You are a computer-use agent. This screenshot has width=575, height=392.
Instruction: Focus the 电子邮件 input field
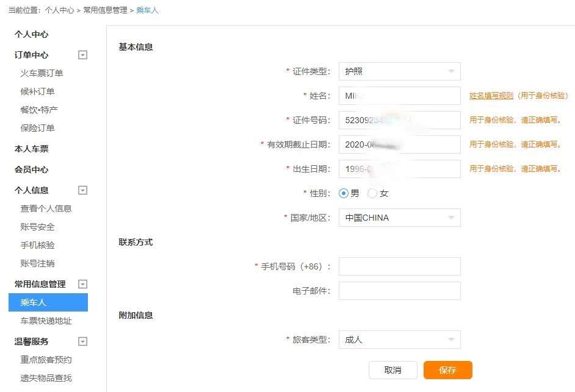click(399, 291)
